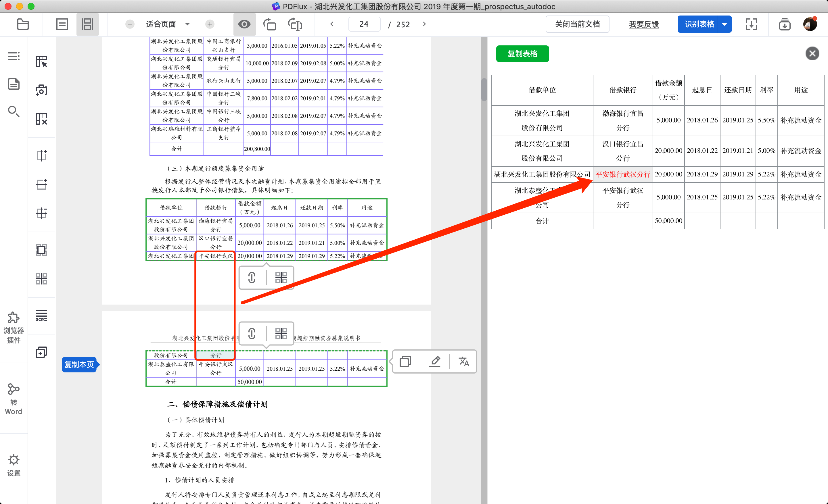This screenshot has height=504, width=828.
Task: Switch to single page view
Action: point(62,24)
